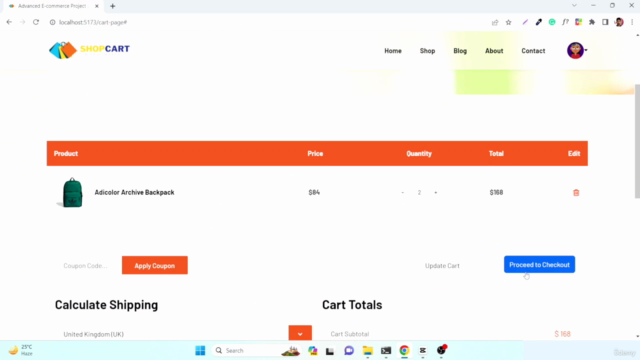Click the Grammarly green extension icon
The image size is (640, 360).
pos(552,22)
